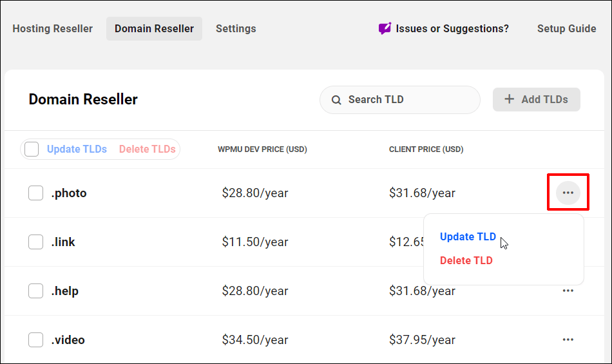Open the three-dot menu for .photo
This screenshot has height=364, width=612.
(568, 193)
